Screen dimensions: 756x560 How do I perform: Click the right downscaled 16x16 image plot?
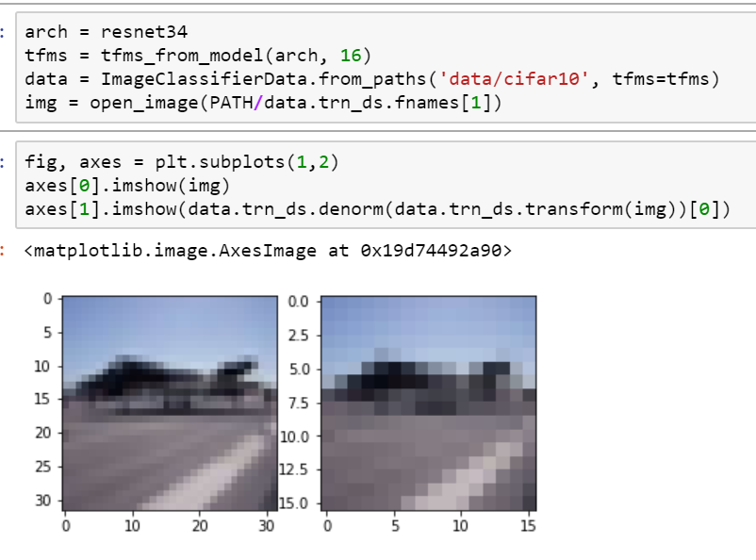[x=429, y=403]
